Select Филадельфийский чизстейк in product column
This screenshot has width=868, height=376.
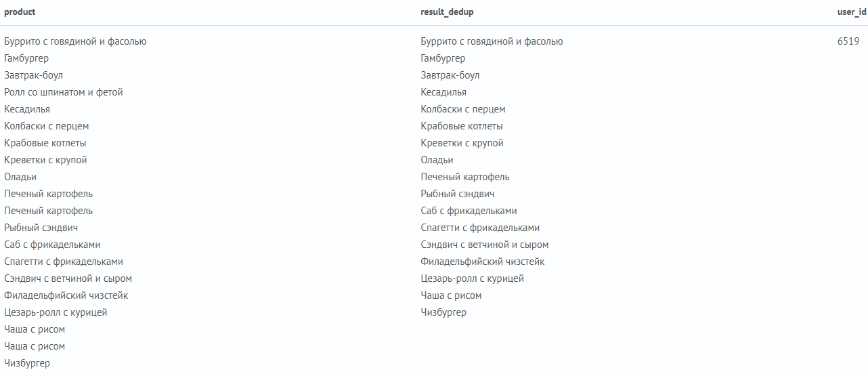coord(66,295)
